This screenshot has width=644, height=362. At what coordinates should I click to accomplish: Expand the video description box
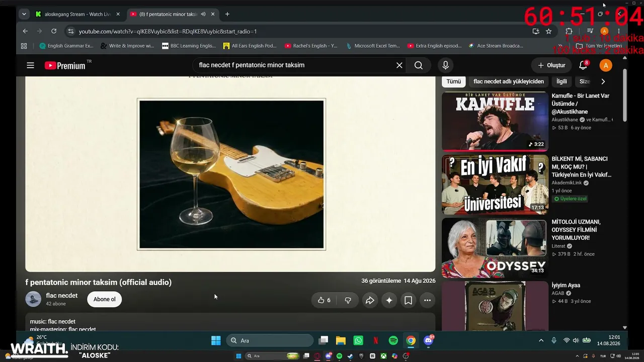click(230, 323)
